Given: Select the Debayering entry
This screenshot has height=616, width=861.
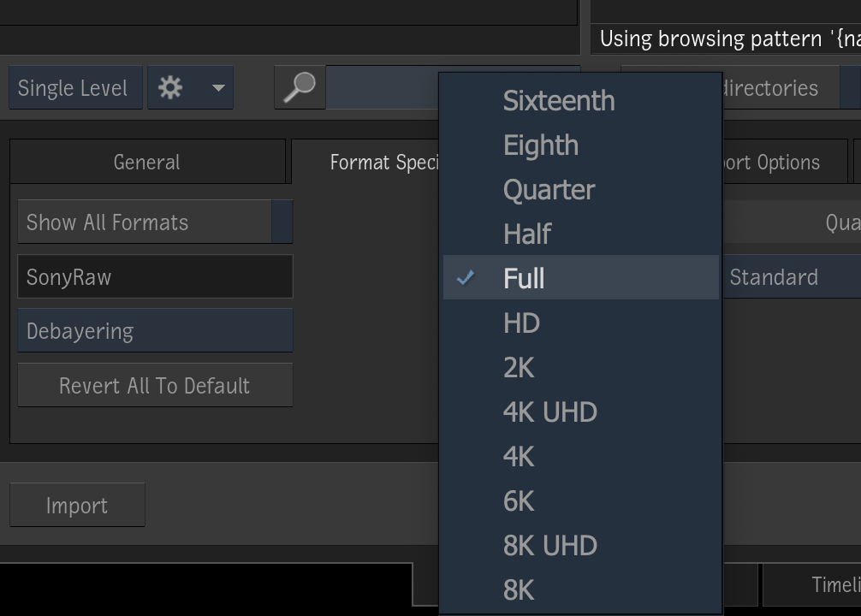Looking at the screenshot, I should point(155,331).
